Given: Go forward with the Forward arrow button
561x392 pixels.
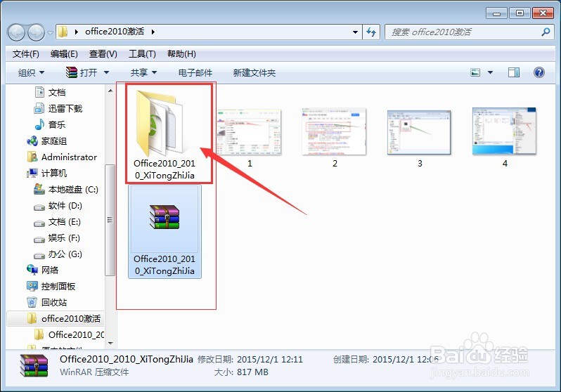Looking at the screenshot, I should [x=36, y=32].
